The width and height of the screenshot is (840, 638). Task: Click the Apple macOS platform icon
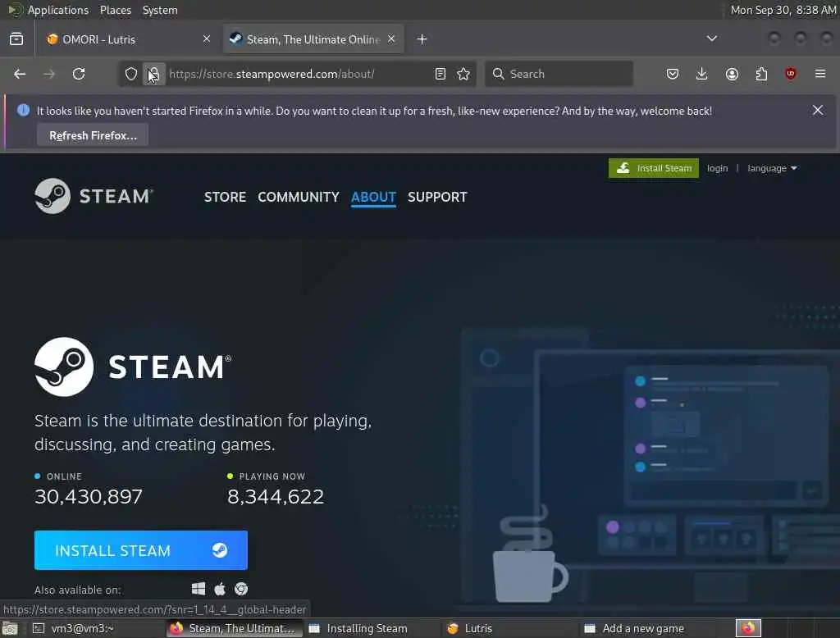(220, 589)
